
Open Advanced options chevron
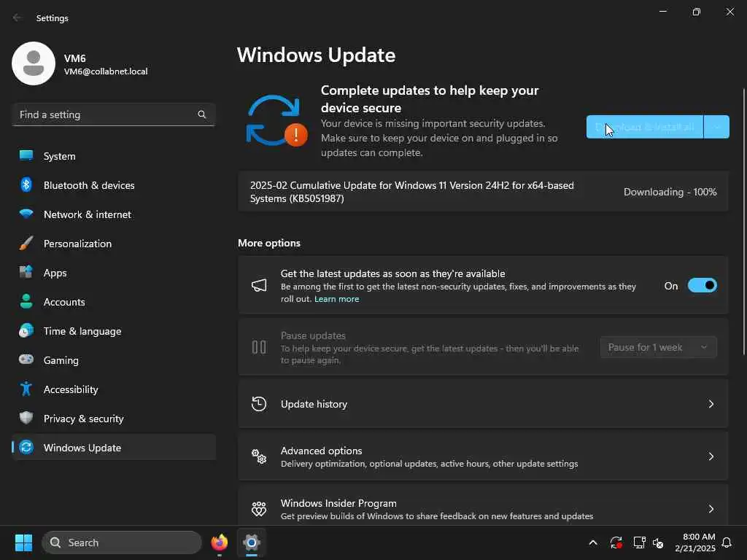[x=711, y=456]
